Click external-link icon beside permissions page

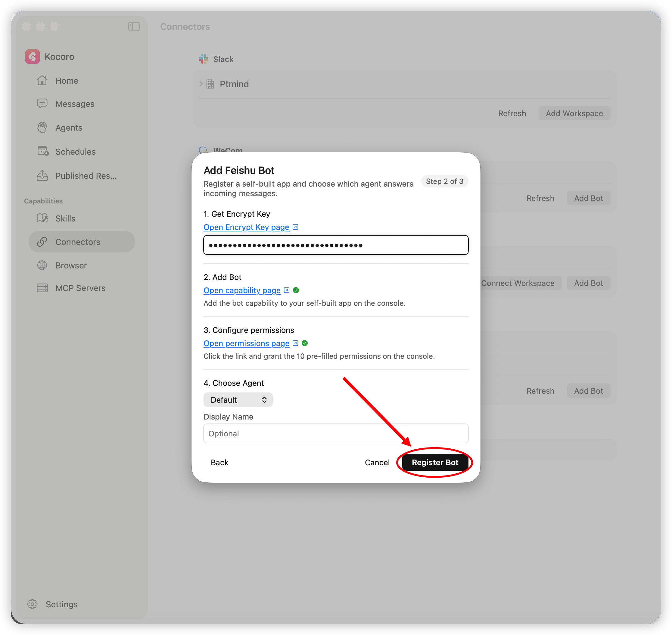(x=295, y=343)
